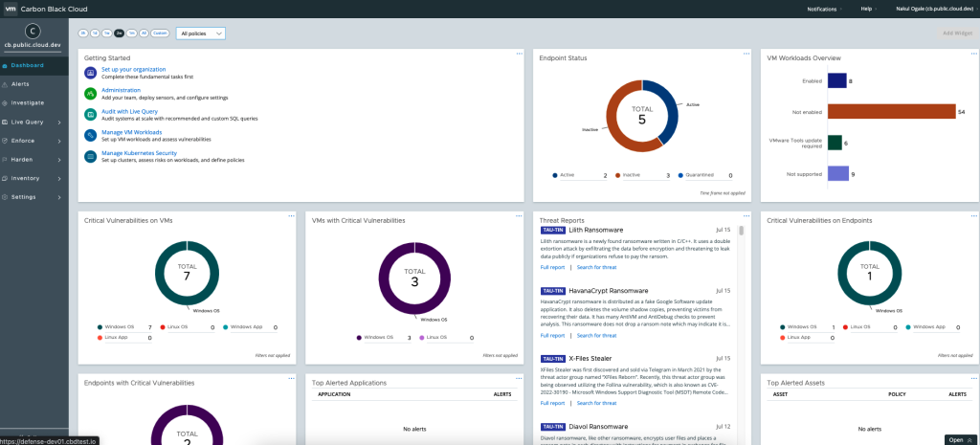980x445 pixels.
Task: Open Critical Vulnerabilities on Endpoints ellipsis menu
Action: (973, 215)
